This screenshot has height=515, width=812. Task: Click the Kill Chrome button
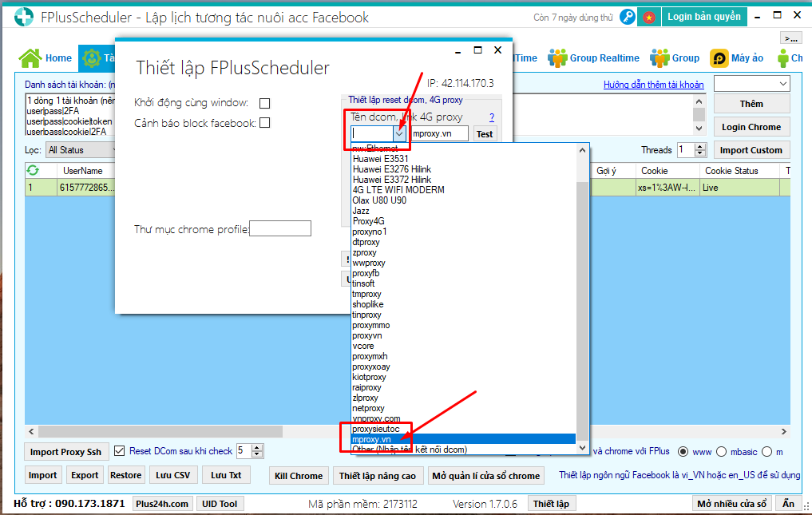point(299,476)
